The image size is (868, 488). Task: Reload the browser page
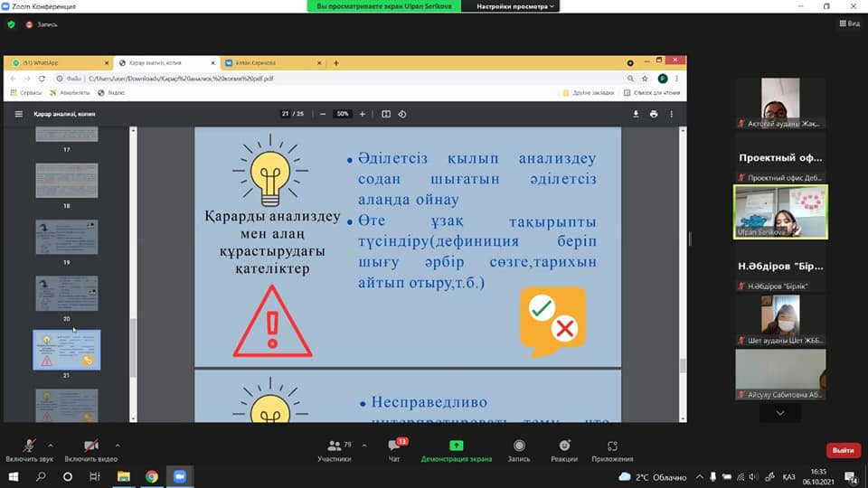42,79
